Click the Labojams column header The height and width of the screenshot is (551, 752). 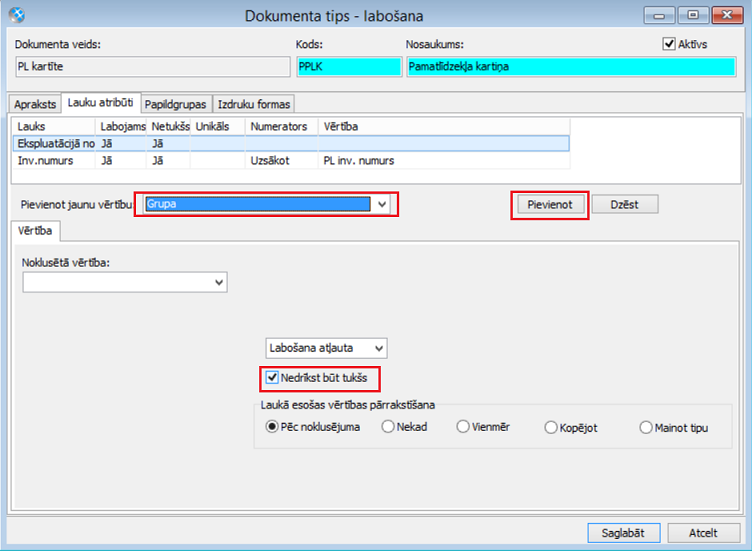123,127
